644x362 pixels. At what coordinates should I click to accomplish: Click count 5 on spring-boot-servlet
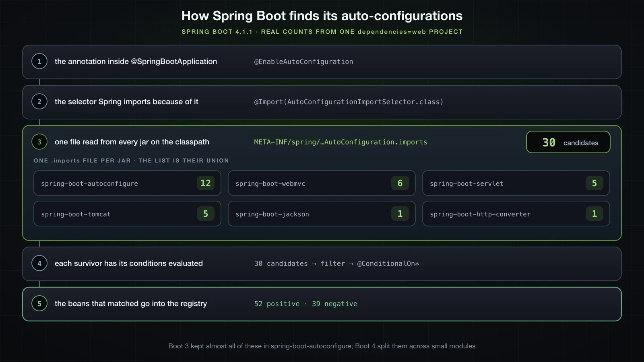click(x=594, y=183)
